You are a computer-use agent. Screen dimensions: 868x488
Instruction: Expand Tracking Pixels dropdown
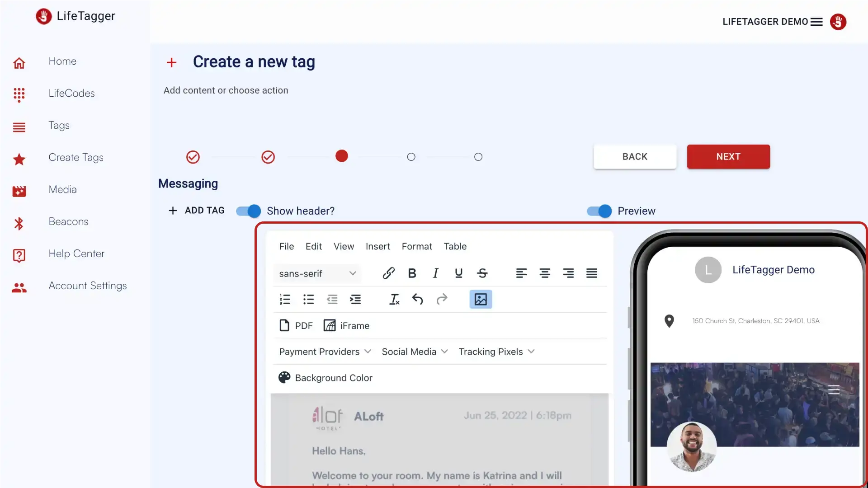coord(496,352)
